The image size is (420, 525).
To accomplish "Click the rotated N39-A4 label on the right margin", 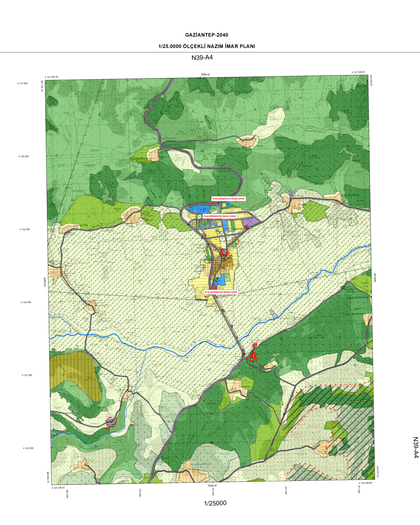I will pyautogui.click(x=416, y=447).
